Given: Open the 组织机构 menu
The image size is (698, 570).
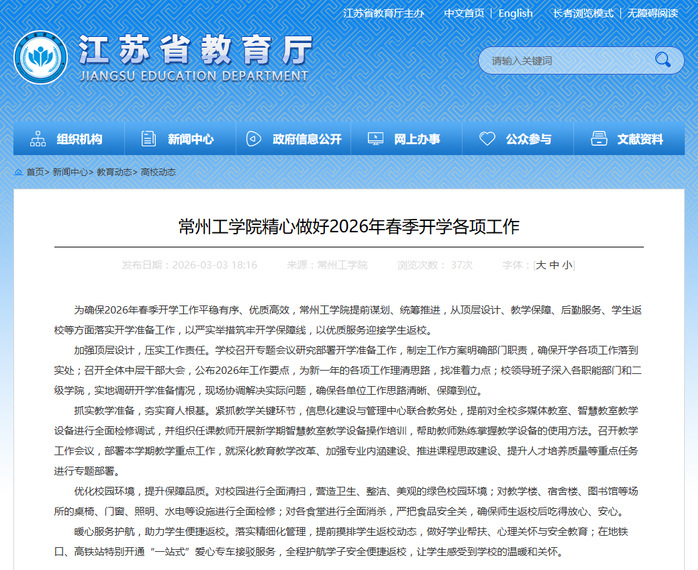Looking at the screenshot, I should click(x=79, y=139).
